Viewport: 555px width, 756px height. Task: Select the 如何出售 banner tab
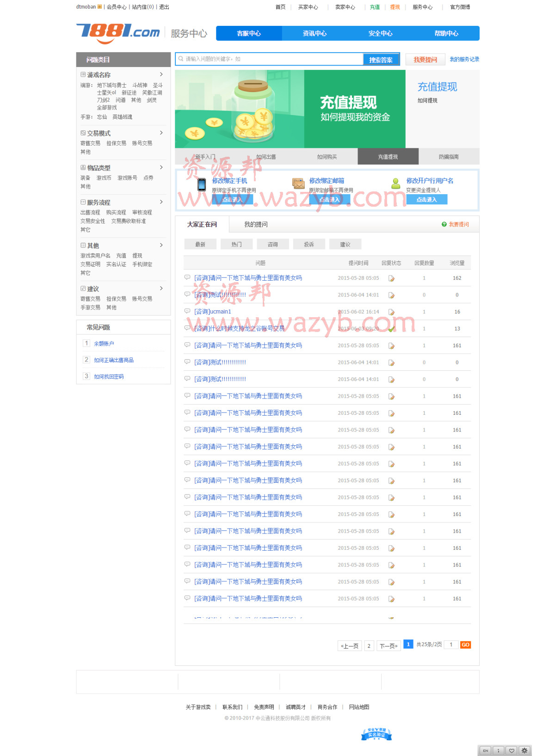click(x=266, y=157)
